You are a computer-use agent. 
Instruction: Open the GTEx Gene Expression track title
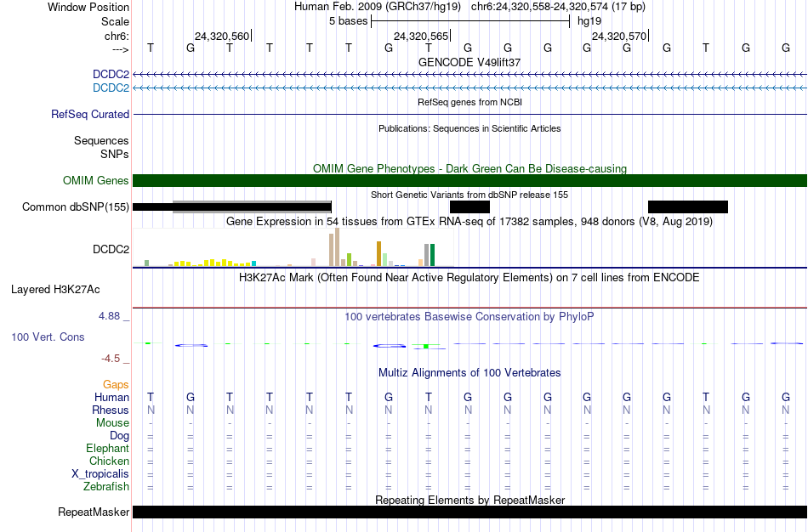pos(469,222)
